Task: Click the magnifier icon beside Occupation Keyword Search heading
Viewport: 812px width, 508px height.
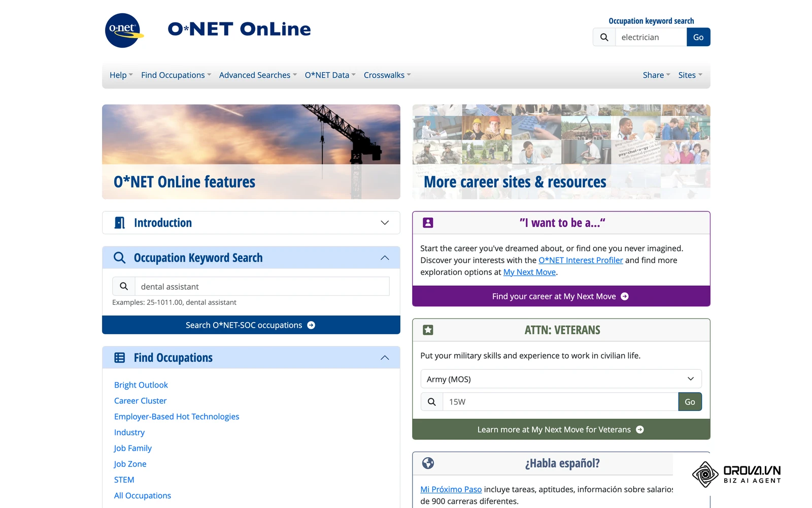Action: (x=119, y=258)
